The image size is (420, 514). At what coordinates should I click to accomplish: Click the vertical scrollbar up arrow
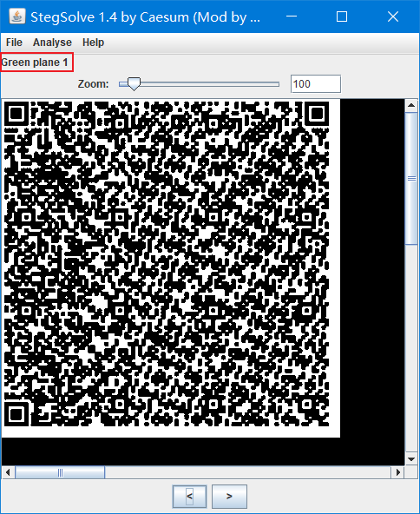pos(411,106)
